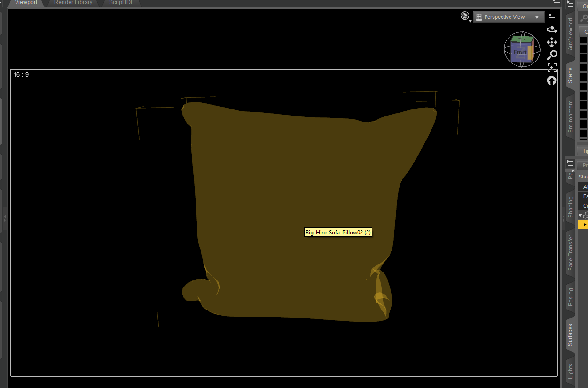
Task: Open the Posing side tab
Action: (571, 297)
